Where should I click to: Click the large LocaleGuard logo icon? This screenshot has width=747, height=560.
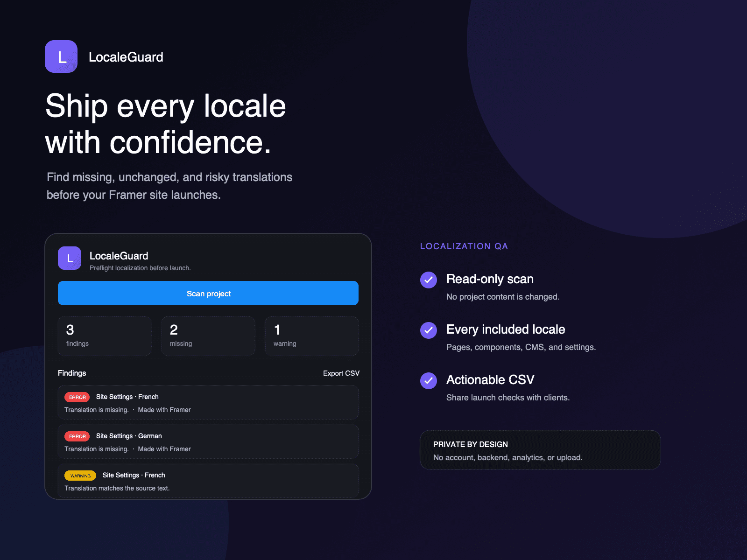click(x=61, y=56)
